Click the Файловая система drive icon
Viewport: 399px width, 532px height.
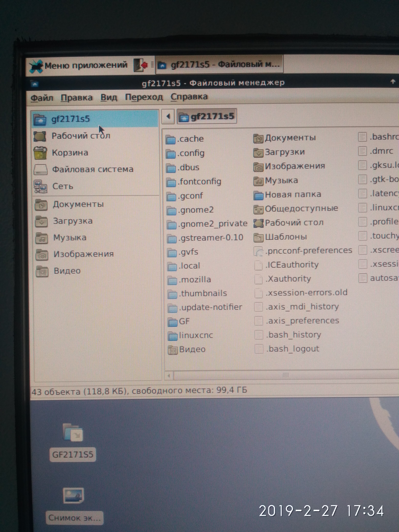tap(40, 170)
